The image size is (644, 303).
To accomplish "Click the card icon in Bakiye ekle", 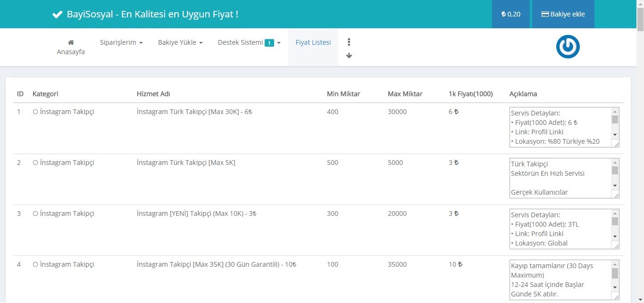I will [544, 14].
